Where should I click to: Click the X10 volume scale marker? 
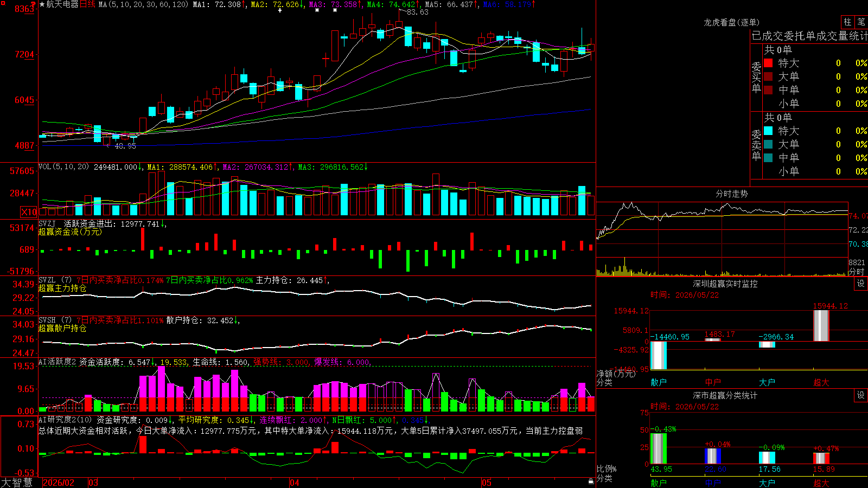[x=29, y=212]
